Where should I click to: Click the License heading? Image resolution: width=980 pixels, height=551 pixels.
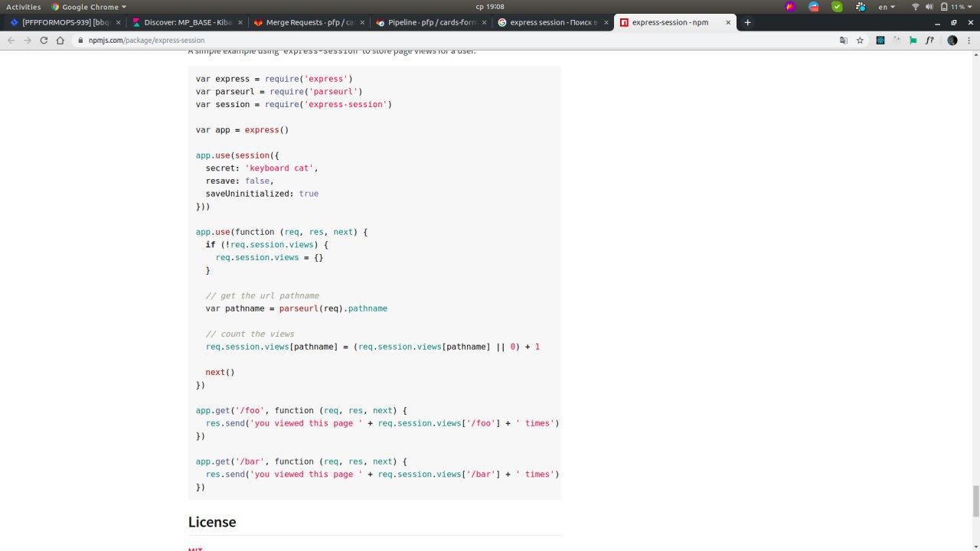(x=212, y=522)
